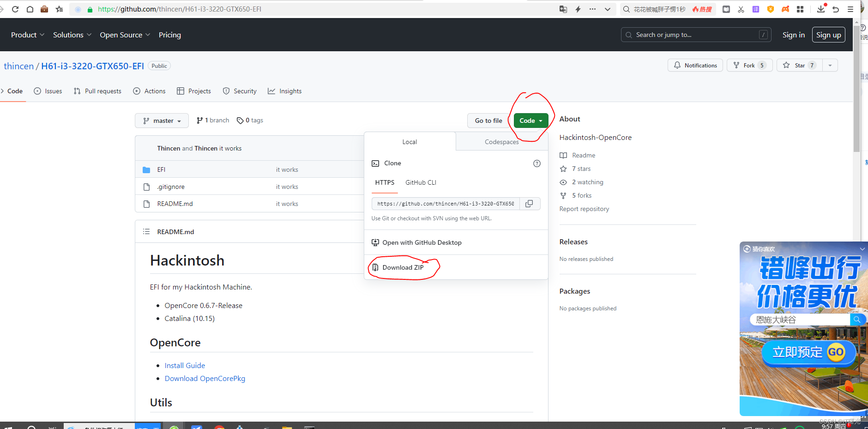
Task: Expand the Open Source menu
Action: (x=125, y=35)
